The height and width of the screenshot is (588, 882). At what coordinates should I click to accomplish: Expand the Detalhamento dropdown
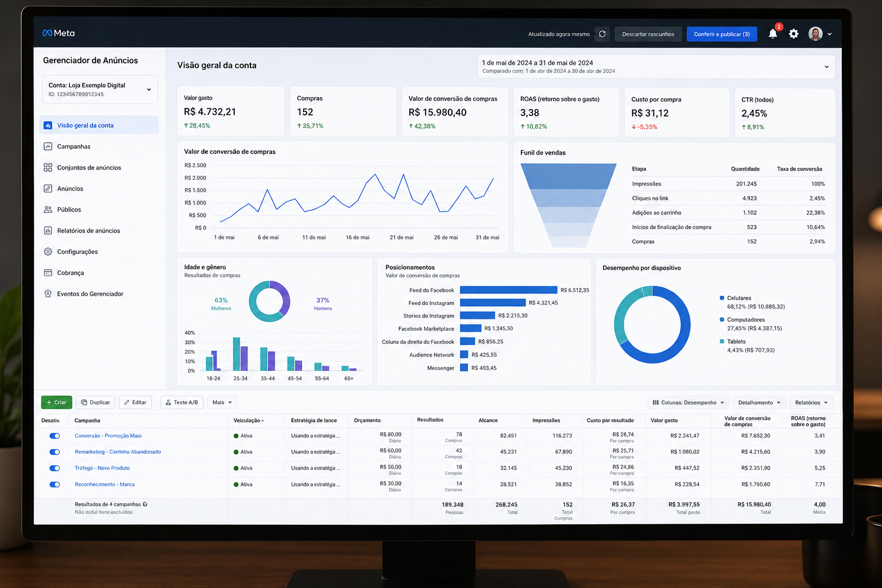coord(759,403)
